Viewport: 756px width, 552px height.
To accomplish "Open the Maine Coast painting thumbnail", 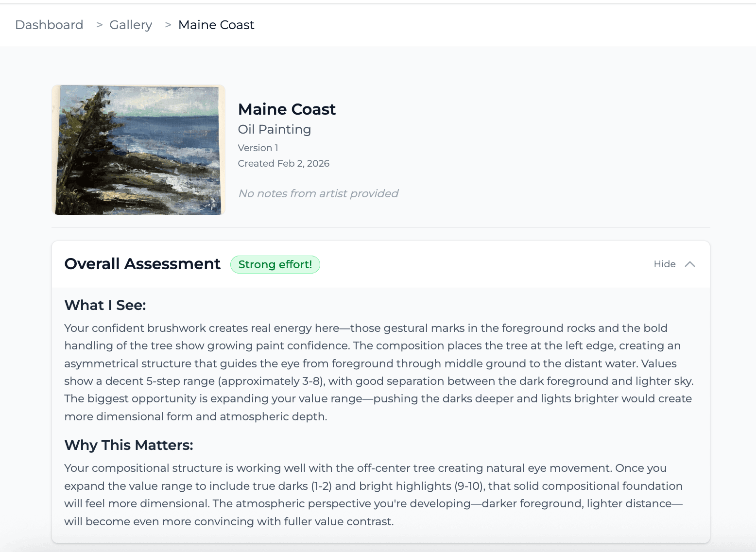I will (x=138, y=149).
